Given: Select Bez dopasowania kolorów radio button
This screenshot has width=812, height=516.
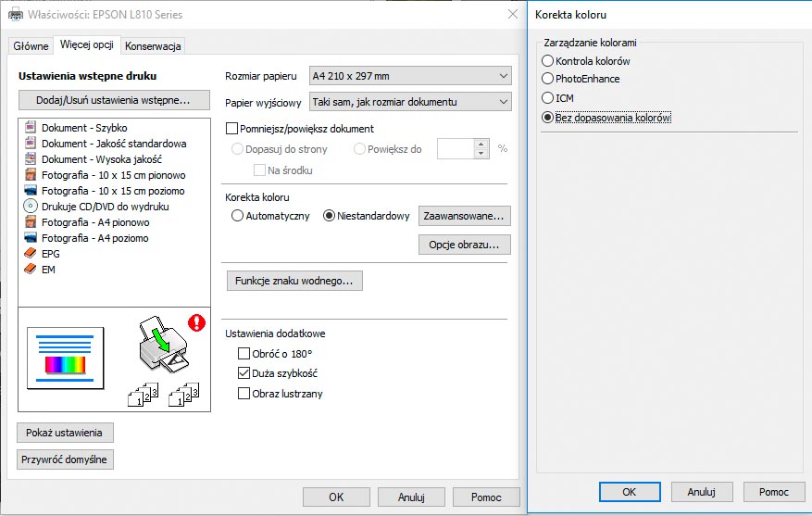Looking at the screenshot, I should point(547,118).
